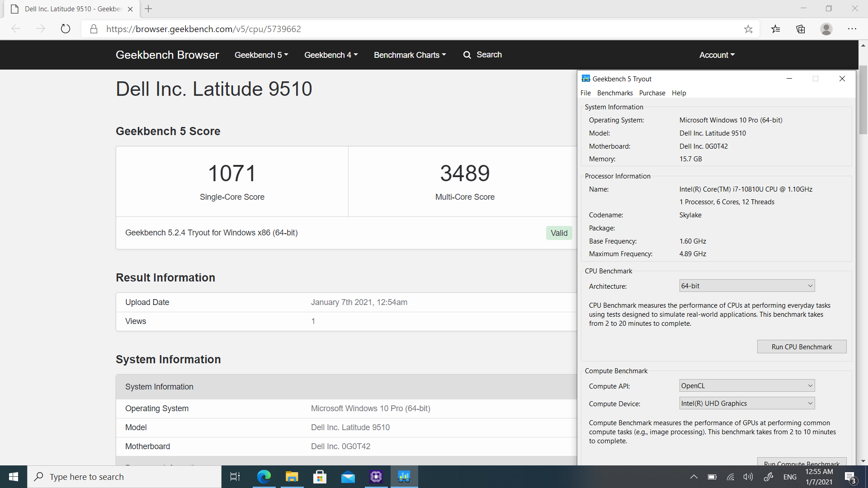Screen dimensions: 868x488
Task: Click the browser forward arrow
Action: click(x=41, y=29)
